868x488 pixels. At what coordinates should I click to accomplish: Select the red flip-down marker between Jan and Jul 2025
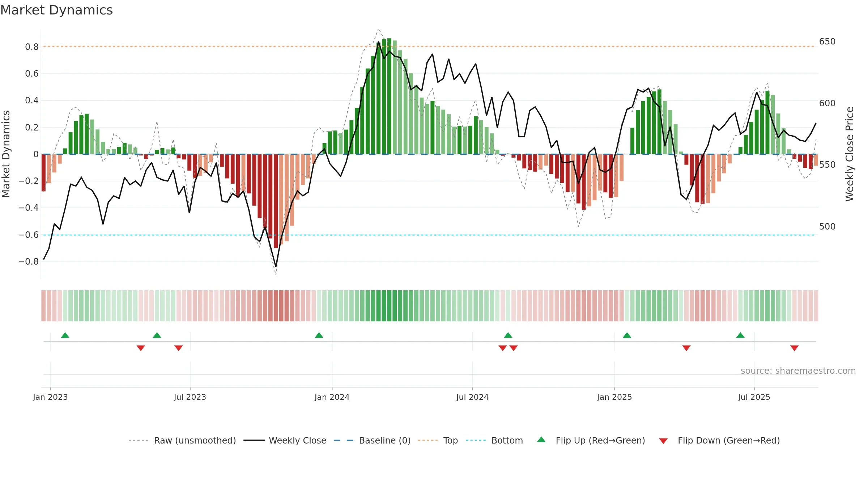[x=686, y=348]
